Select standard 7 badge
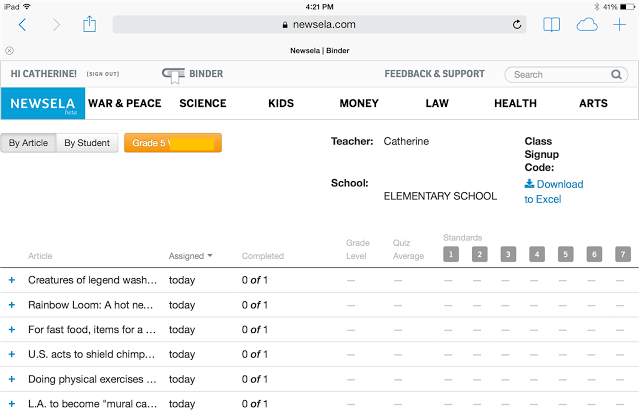This screenshot has height=416, width=640. click(623, 254)
